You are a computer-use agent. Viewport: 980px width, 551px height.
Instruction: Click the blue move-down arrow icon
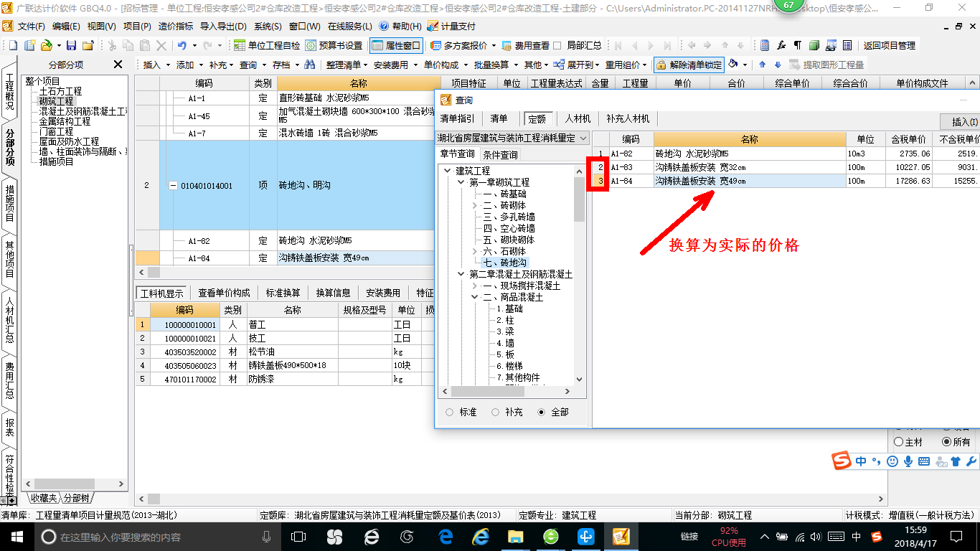point(777,65)
